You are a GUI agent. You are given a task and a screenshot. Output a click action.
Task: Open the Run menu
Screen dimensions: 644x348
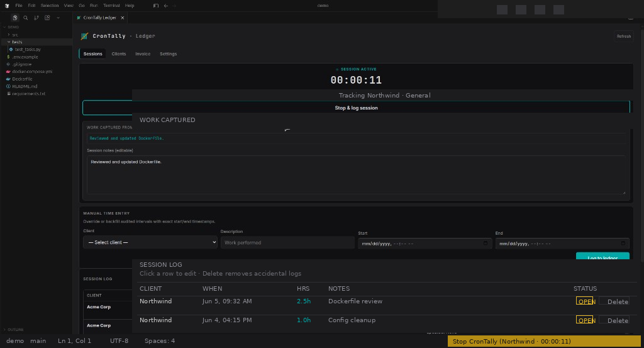coord(94,6)
